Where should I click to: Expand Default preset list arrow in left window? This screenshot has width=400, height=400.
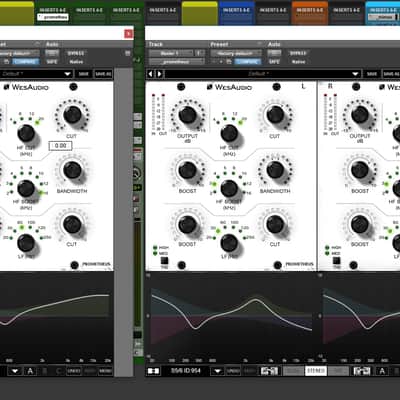(x=68, y=74)
